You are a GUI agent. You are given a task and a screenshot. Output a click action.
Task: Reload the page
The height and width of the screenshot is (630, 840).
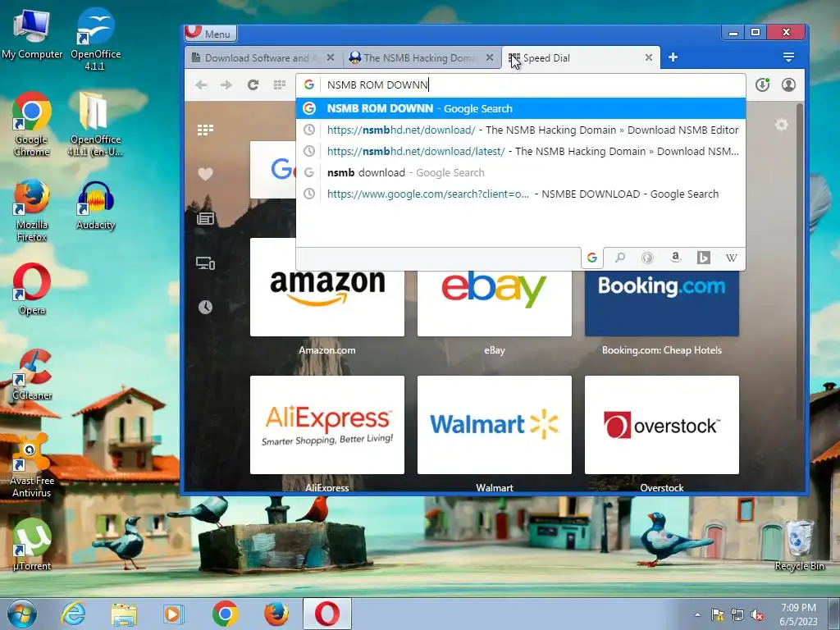tap(253, 84)
